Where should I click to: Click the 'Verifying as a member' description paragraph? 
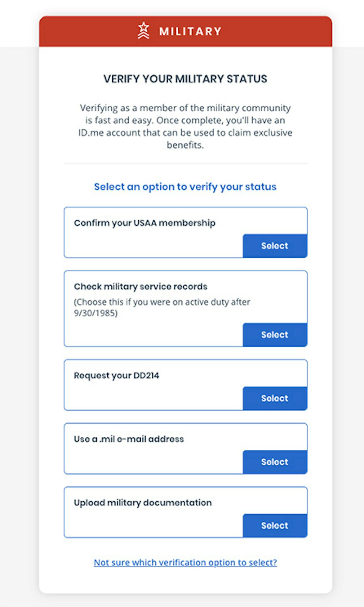(185, 126)
